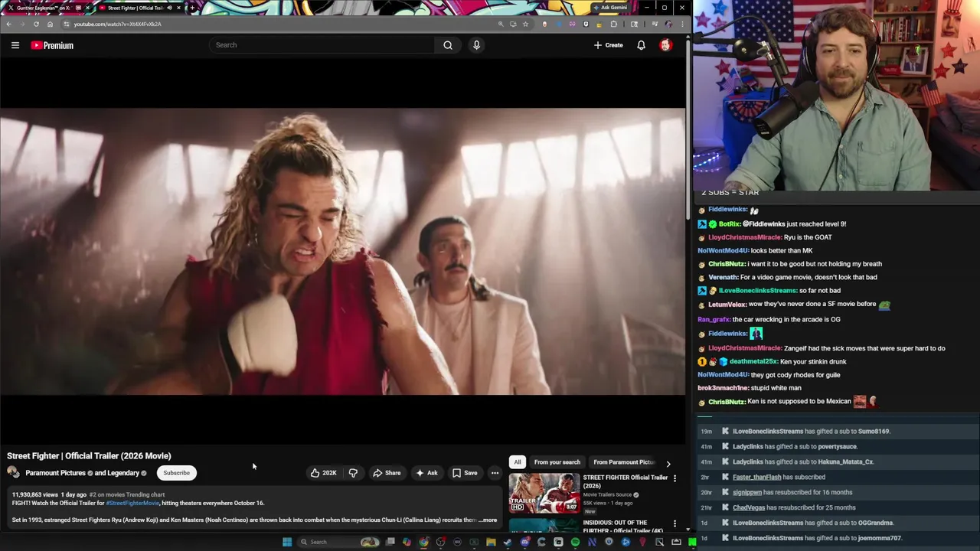Open options for Movie Trailers Source video

tap(675, 478)
